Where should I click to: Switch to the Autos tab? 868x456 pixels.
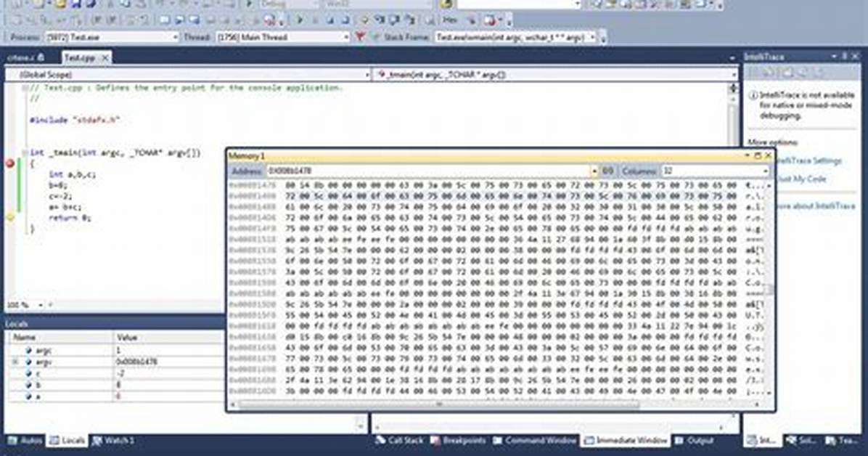pos(25,441)
